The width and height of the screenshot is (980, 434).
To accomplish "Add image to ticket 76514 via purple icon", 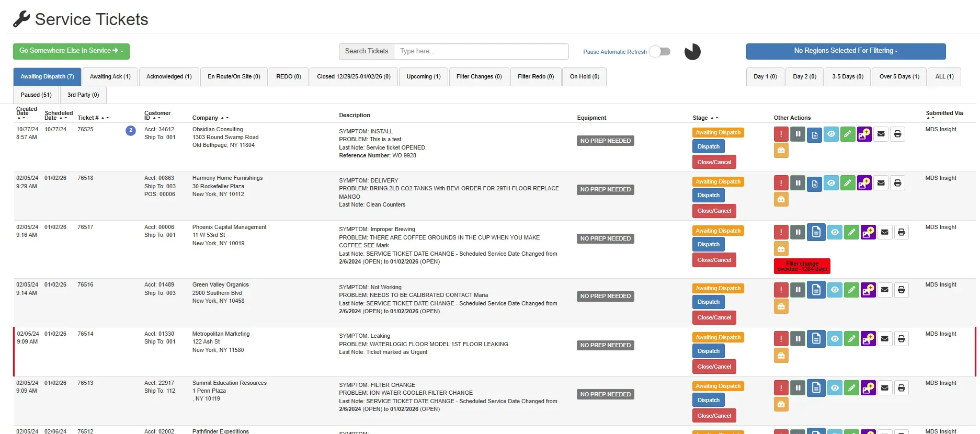I will click(868, 339).
